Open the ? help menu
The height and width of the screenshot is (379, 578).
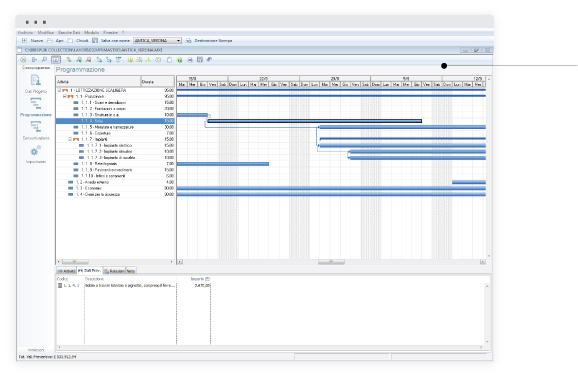point(123,32)
